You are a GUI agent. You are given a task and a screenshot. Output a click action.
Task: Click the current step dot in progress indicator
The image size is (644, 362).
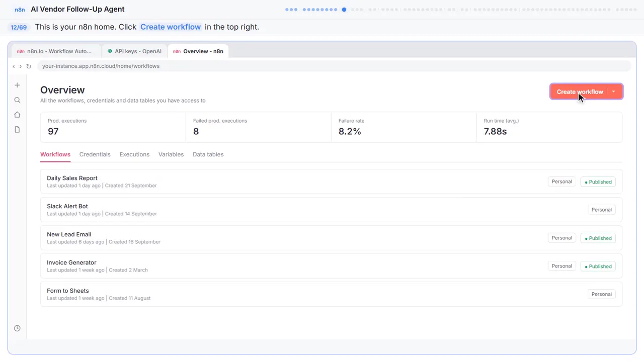tap(344, 9)
